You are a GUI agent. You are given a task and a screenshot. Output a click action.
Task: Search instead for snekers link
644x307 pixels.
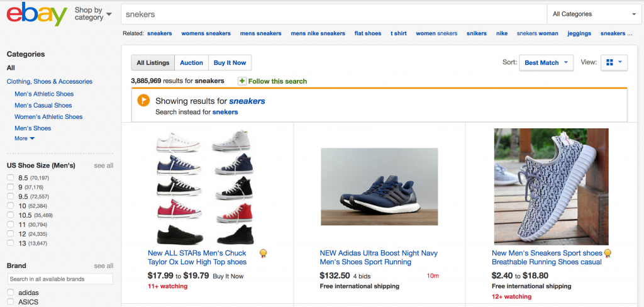(225, 112)
